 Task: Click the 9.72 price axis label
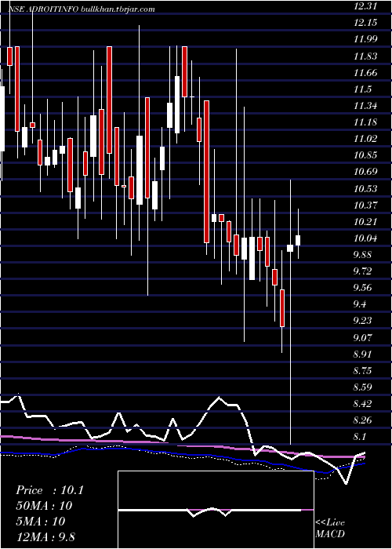pos(362,271)
